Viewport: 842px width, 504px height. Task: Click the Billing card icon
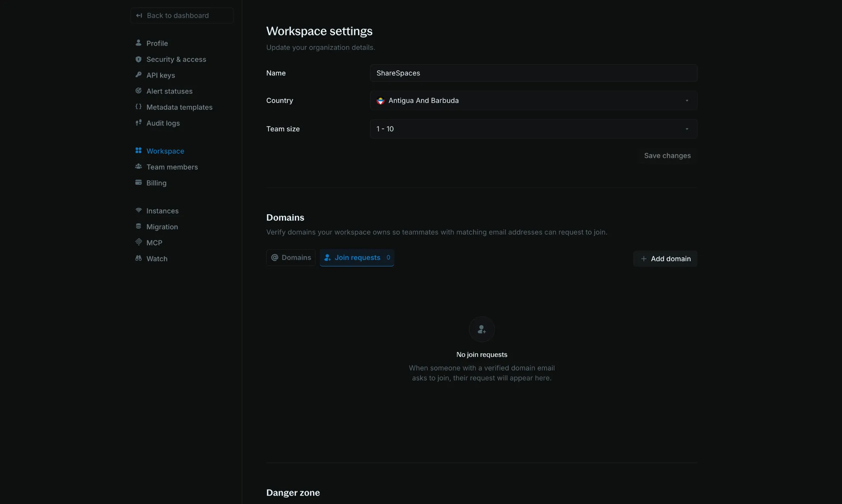[139, 182]
